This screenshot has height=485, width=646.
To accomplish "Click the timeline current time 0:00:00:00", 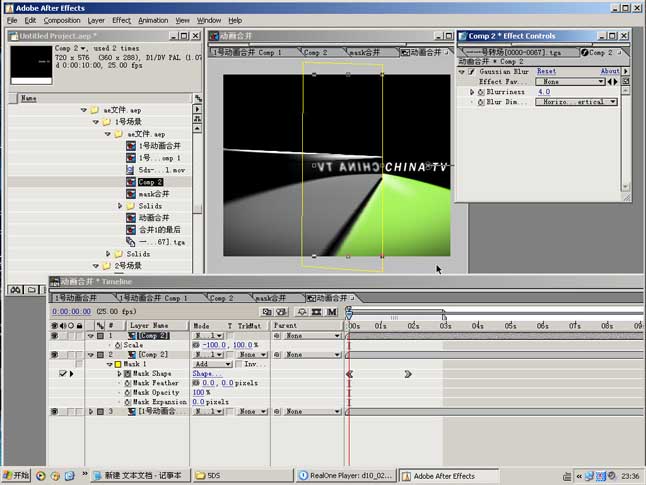I will point(72,312).
